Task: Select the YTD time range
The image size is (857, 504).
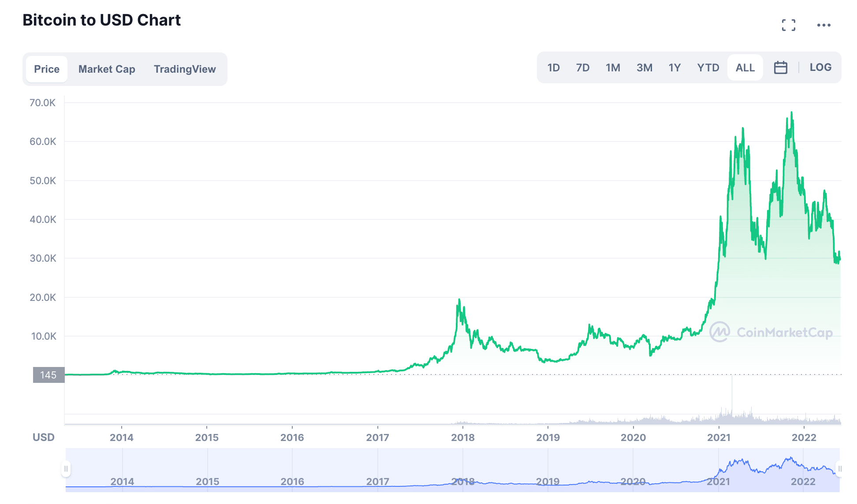Action: point(708,68)
